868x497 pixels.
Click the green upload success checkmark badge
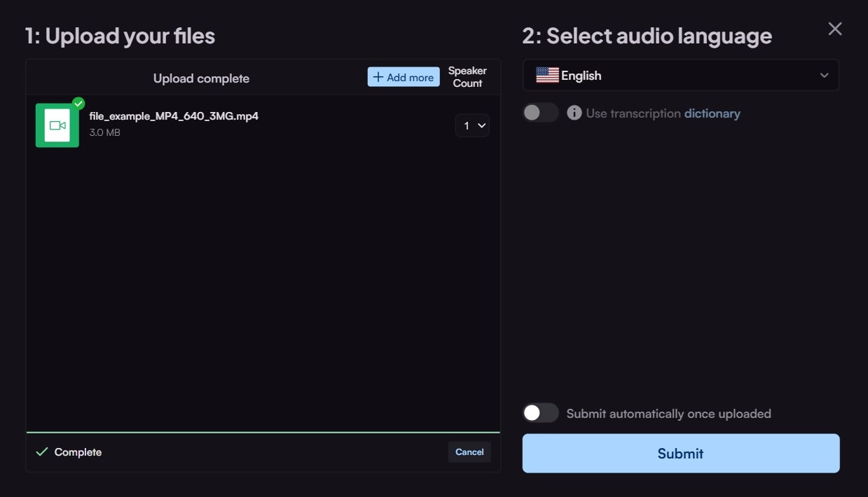coord(78,104)
